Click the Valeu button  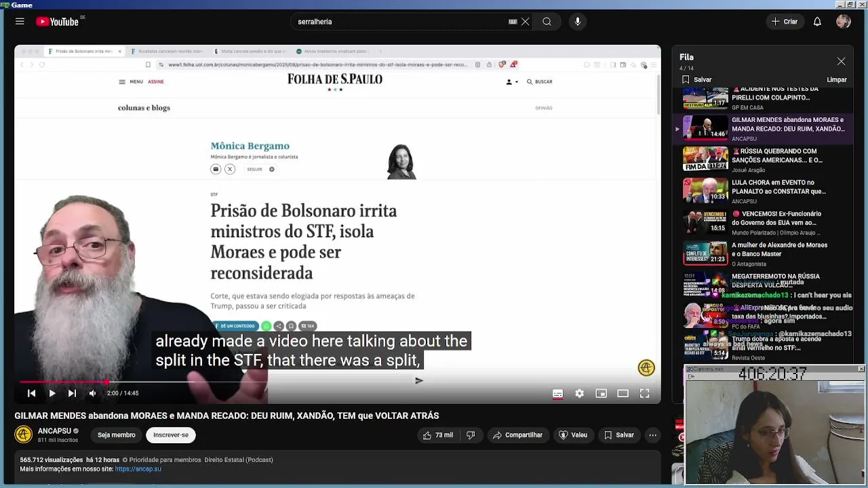572,435
